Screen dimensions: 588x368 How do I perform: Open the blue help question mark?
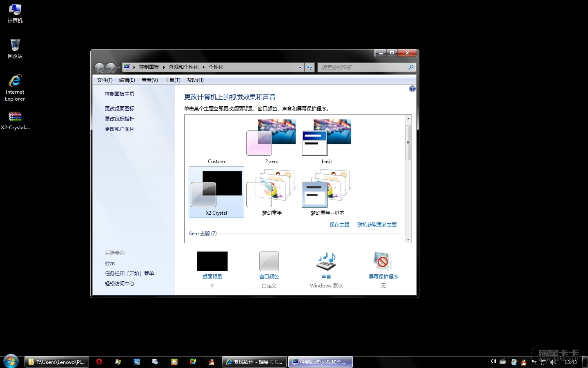pos(412,89)
